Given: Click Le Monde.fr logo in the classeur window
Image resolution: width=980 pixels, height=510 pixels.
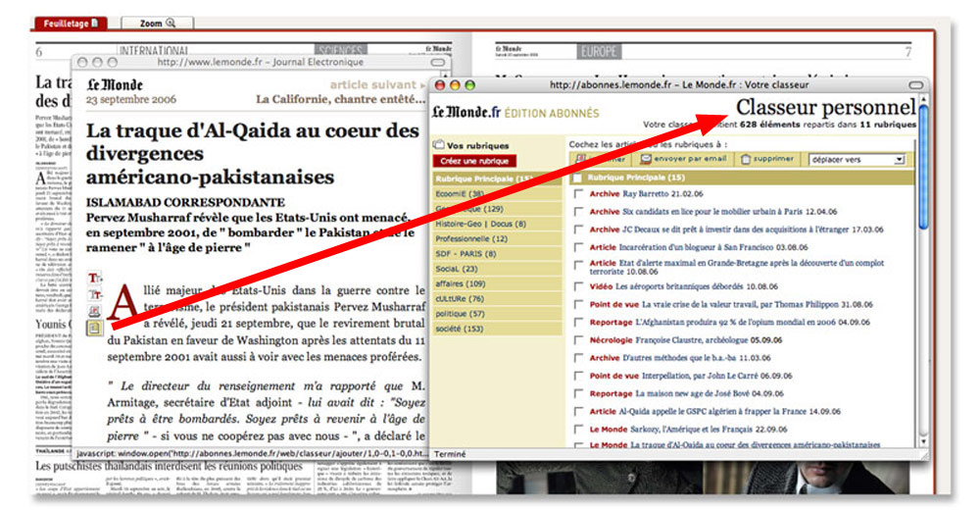Looking at the screenshot, I should 466,112.
